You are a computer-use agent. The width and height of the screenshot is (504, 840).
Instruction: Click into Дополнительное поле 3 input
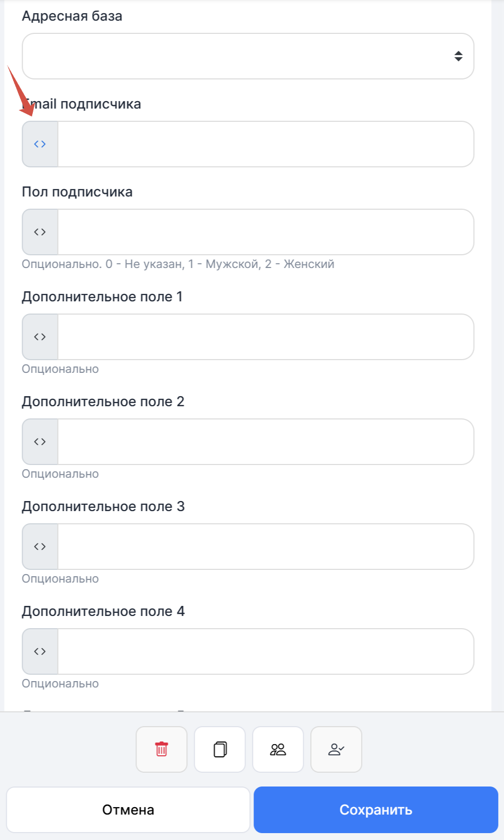(265, 547)
